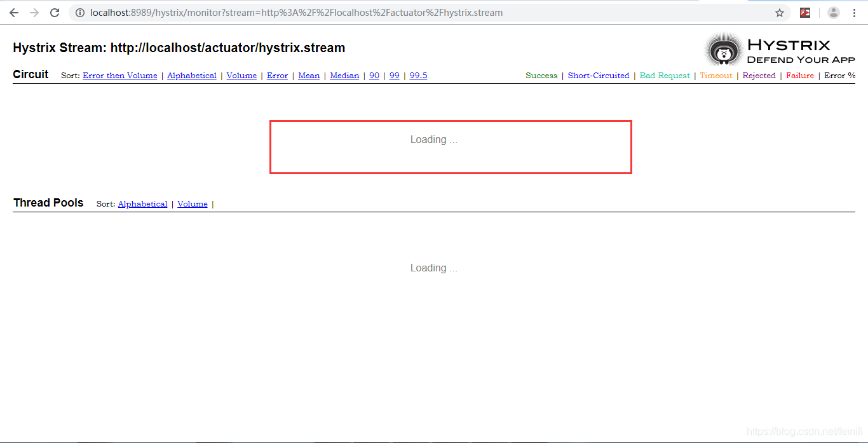Screen dimensions: 868x443
Task: Sort circuits by Volume
Action: click(241, 76)
